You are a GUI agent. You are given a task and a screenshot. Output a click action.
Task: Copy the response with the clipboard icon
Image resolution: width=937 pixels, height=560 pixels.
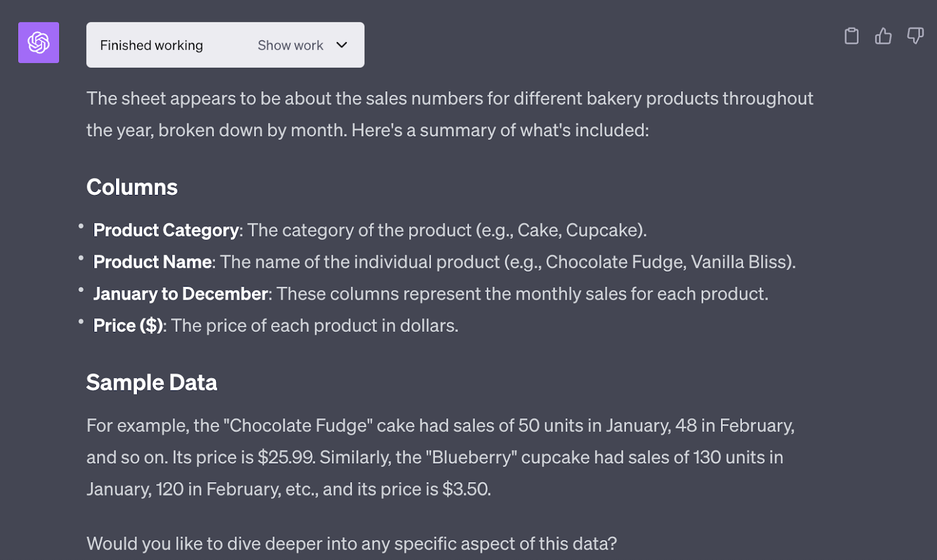851,36
